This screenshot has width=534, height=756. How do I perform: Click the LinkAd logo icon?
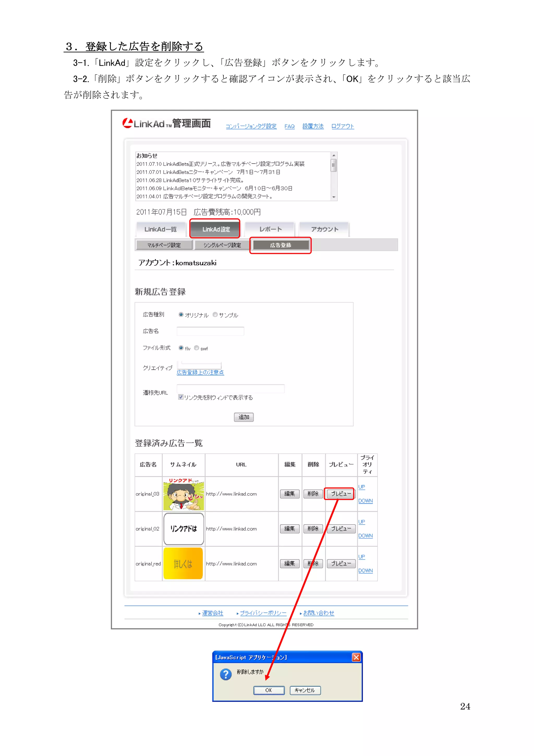tap(127, 123)
